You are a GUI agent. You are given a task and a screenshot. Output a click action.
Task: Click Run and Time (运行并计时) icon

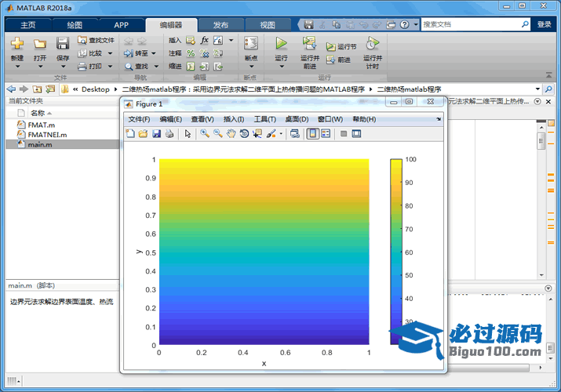[x=373, y=43]
